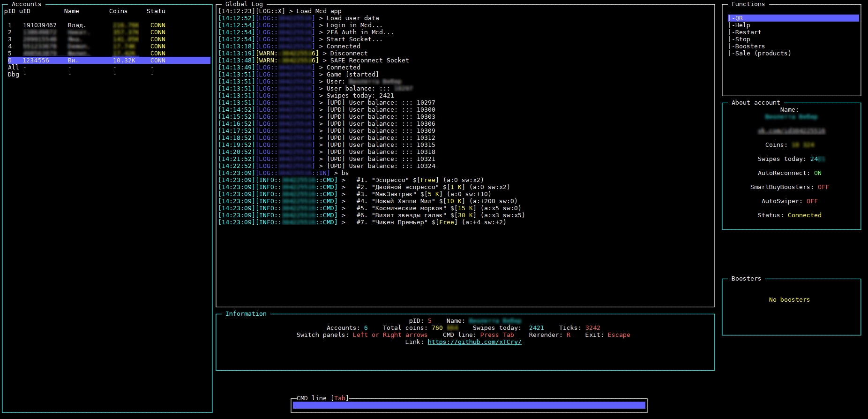Toggle AutoReconnect ON value
This screenshot has height=419, width=868.
coord(817,173)
